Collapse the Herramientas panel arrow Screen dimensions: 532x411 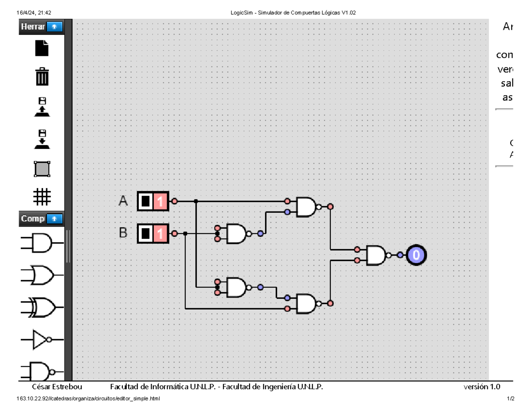pyautogui.click(x=55, y=27)
